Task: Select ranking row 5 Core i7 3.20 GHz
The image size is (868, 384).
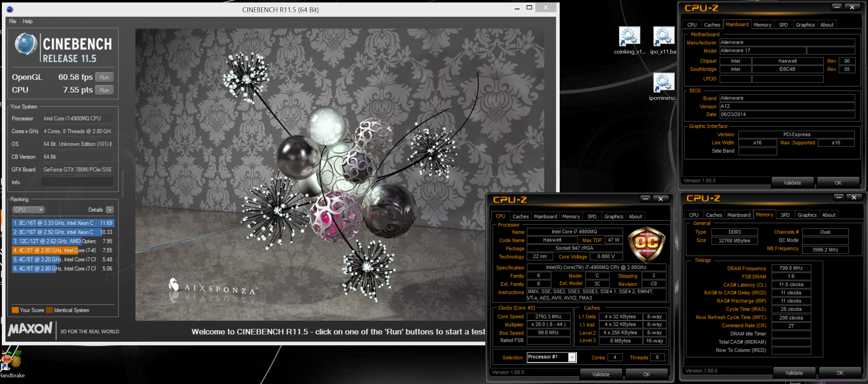Action: click(x=63, y=259)
